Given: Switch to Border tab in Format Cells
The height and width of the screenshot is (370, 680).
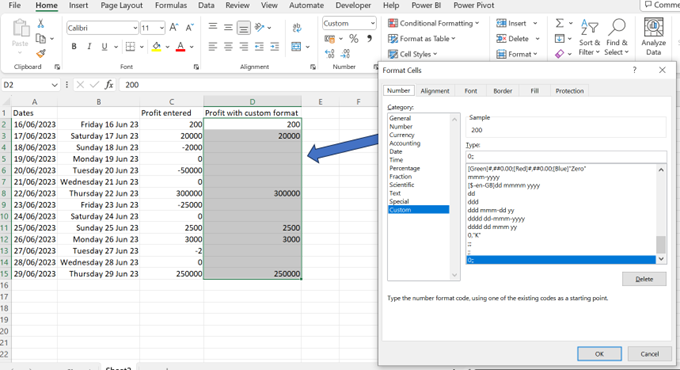Looking at the screenshot, I should (x=503, y=91).
